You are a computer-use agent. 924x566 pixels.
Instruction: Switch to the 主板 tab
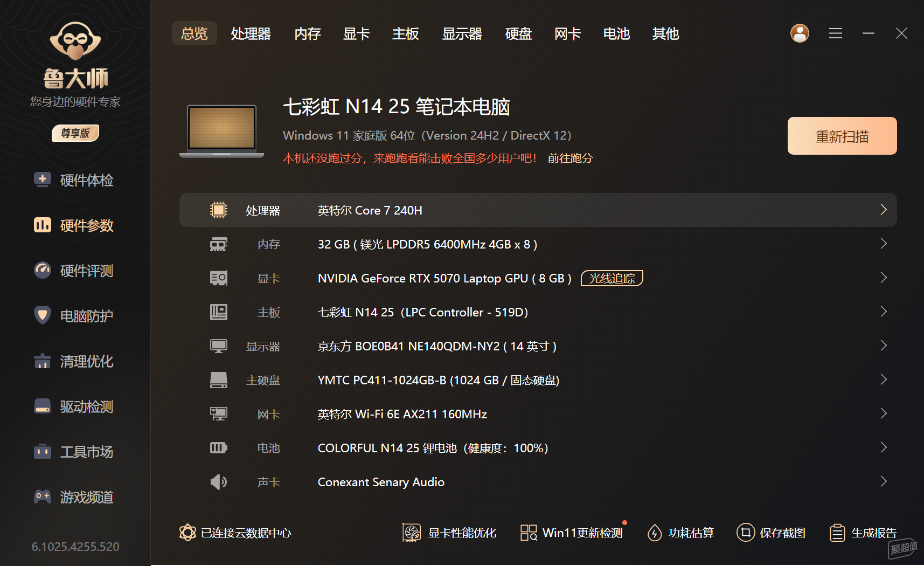(x=406, y=33)
